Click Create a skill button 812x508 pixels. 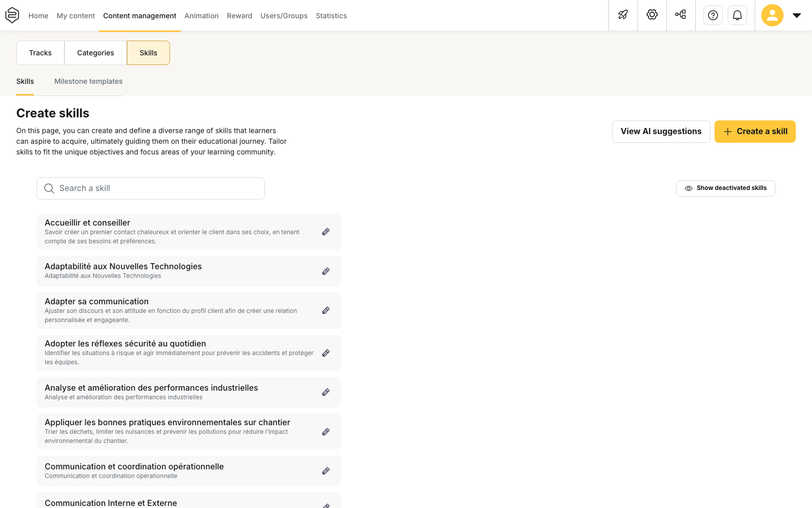click(755, 132)
